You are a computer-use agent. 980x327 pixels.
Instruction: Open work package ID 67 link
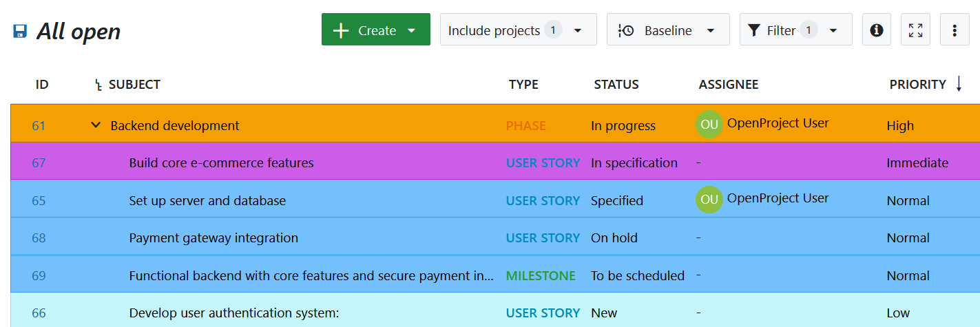pos(39,163)
